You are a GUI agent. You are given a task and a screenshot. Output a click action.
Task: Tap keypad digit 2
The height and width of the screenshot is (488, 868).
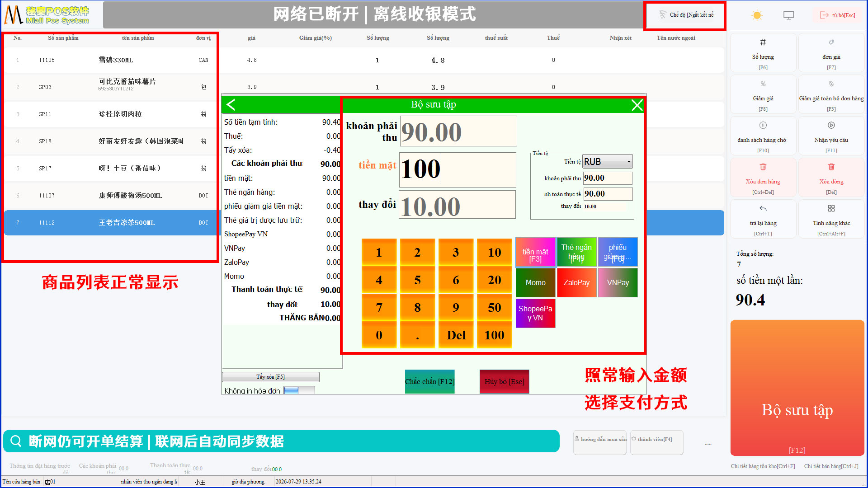tap(417, 252)
